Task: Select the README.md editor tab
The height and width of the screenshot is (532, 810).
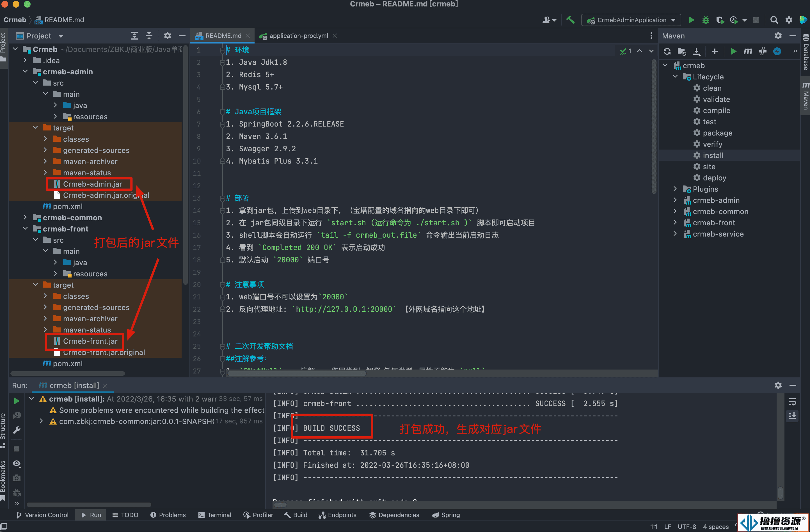Action: [223, 36]
